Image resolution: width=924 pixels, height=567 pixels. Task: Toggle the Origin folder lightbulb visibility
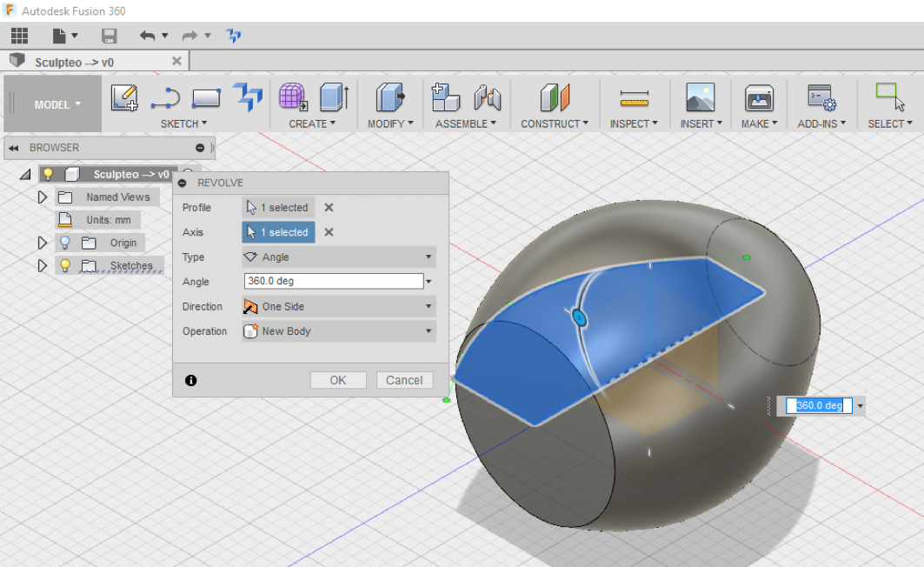tap(64, 243)
